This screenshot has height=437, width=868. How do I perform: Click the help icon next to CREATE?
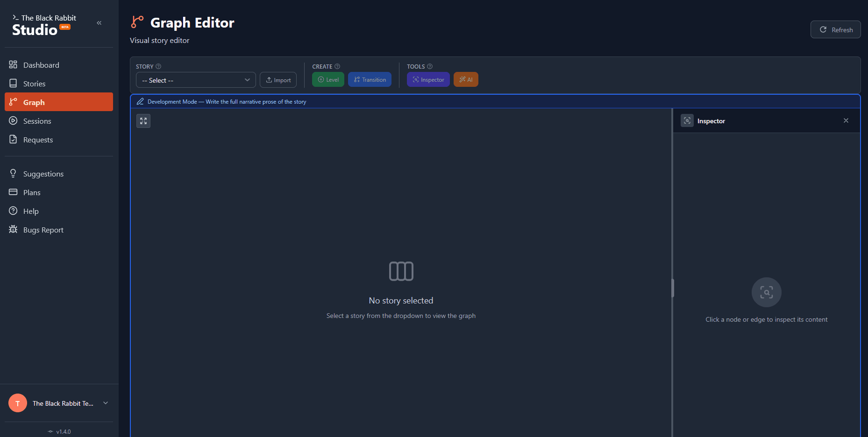coord(337,66)
